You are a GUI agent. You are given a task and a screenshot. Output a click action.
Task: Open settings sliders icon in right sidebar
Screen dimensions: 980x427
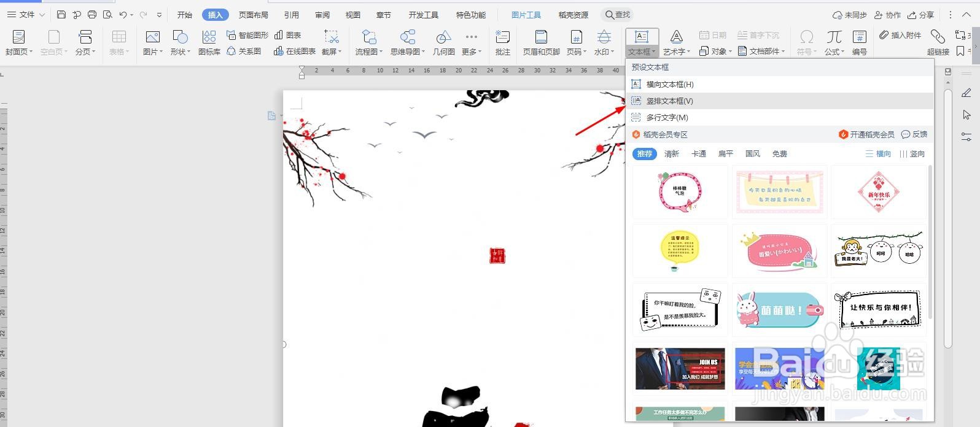click(966, 137)
